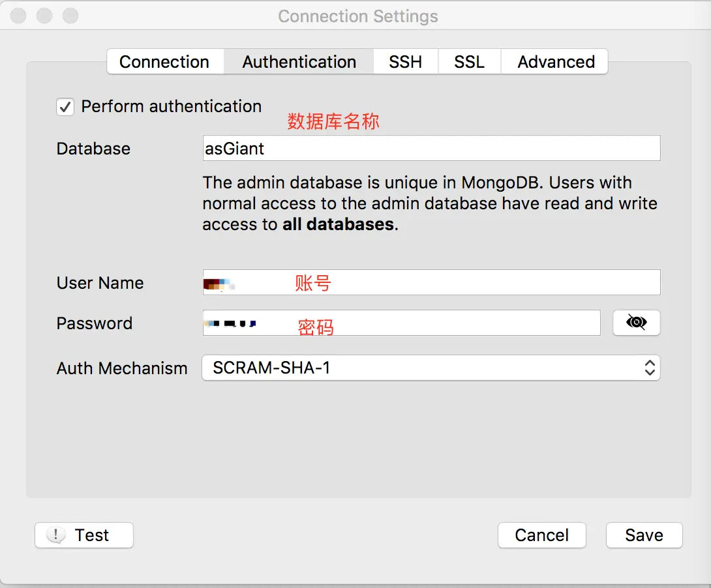Open the Auth Mechanism dropdown
Screen dimensions: 711x588
pos(431,368)
